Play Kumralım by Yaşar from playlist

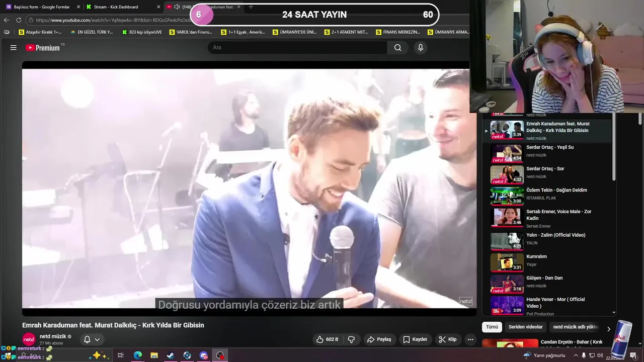click(547, 262)
